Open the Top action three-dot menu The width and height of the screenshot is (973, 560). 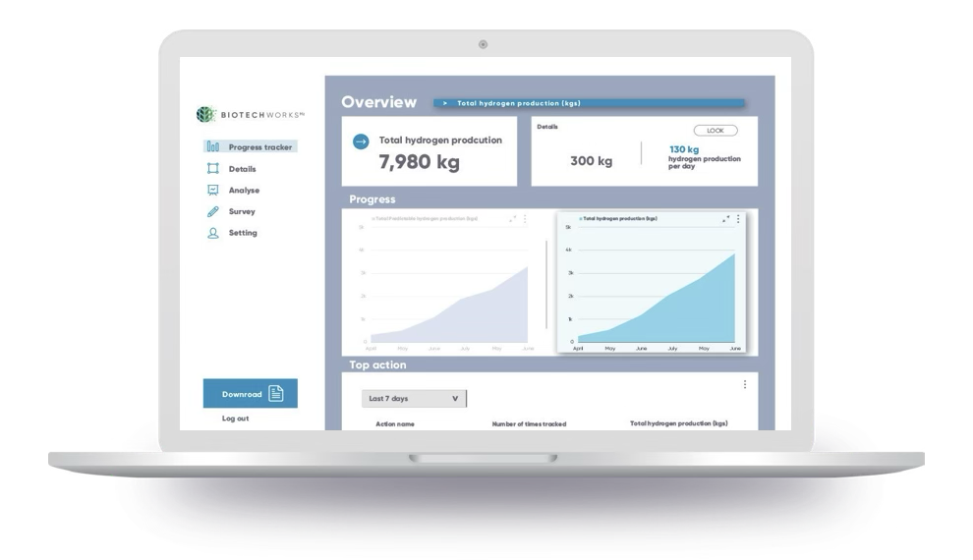[745, 384]
